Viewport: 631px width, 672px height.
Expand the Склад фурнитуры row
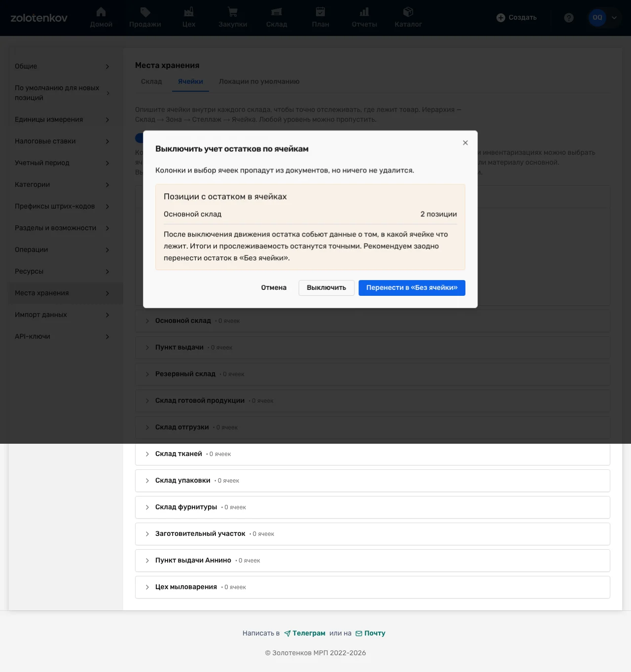[372, 507]
